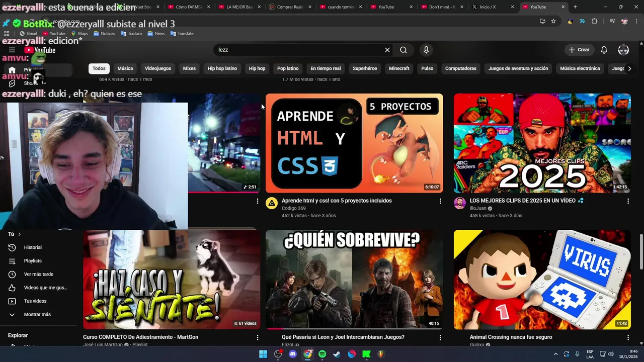Open the Gmail bookmark
This screenshot has height=362, width=644.
pos(28,33)
